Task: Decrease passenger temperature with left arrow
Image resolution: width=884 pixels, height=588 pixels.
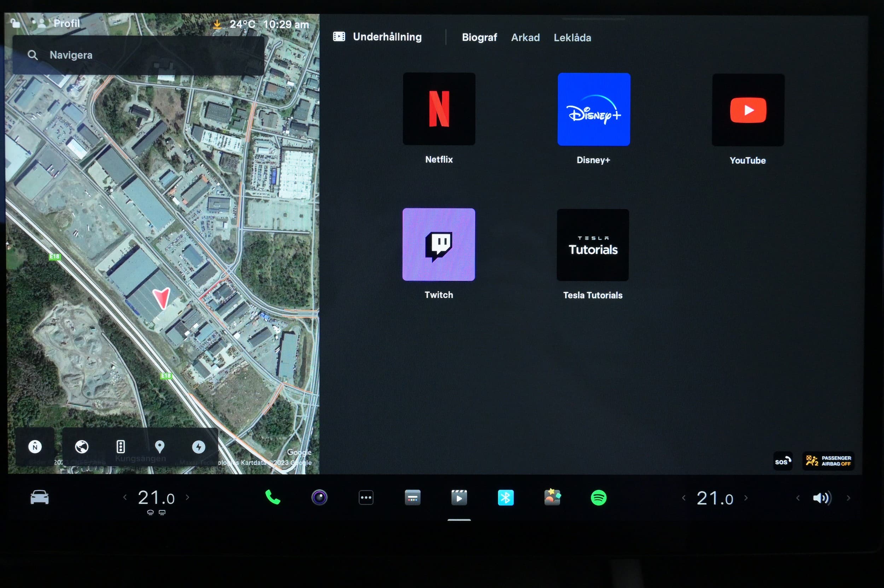Action: click(x=684, y=498)
